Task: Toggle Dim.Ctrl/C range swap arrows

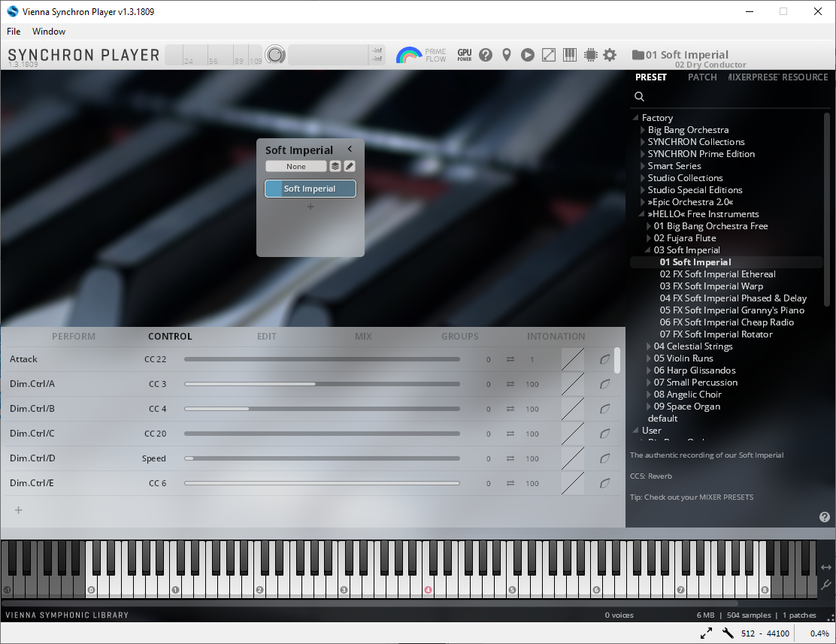Action: coord(510,434)
